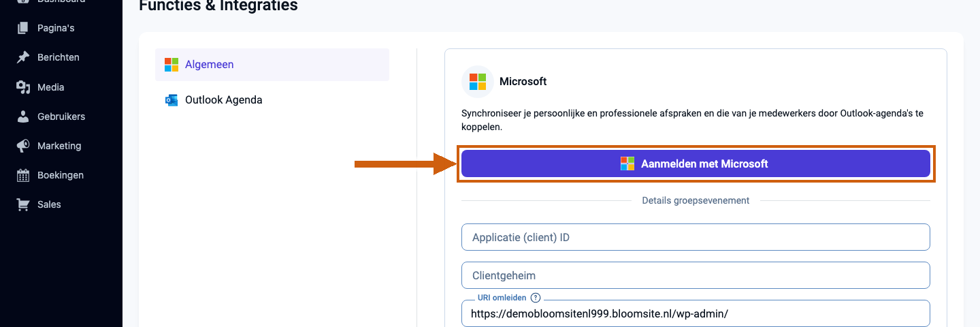Viewport: 980px width, 327px height.
Task: Click the Functies & Integraties heading
Action: click(218, 5)
